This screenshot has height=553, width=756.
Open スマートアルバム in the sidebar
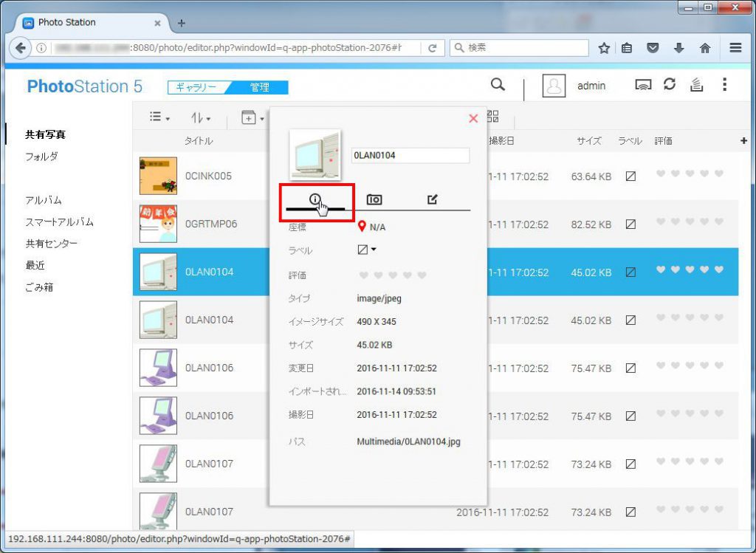coord(59,221)
